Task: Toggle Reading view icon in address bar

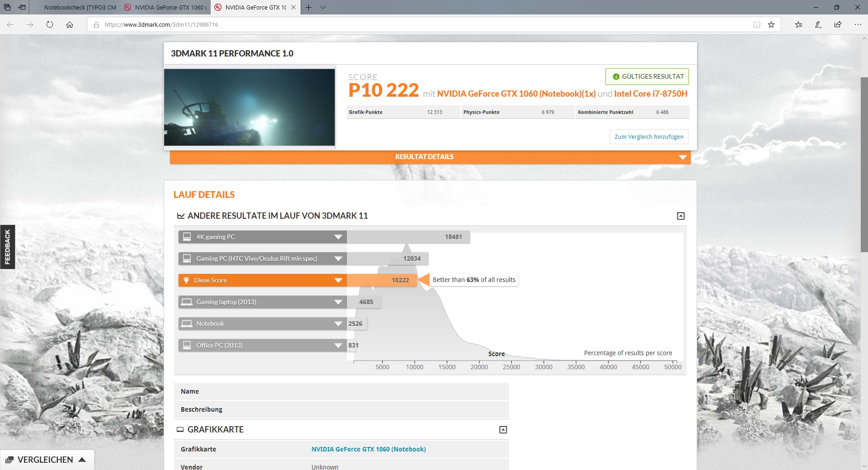Action: [757, 25]
